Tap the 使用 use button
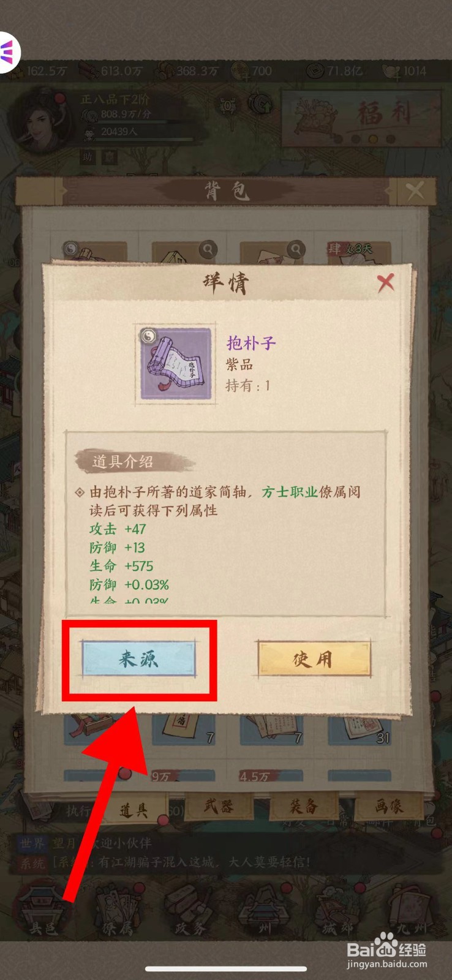The image size is (452, 980). click(314, 658)
